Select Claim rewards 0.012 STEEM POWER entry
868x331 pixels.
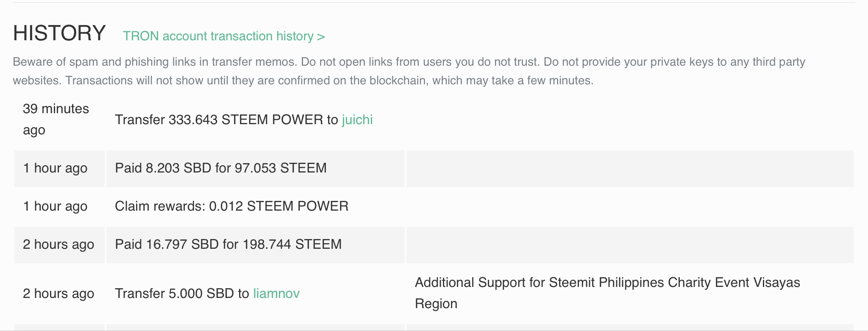click(231, 206)
